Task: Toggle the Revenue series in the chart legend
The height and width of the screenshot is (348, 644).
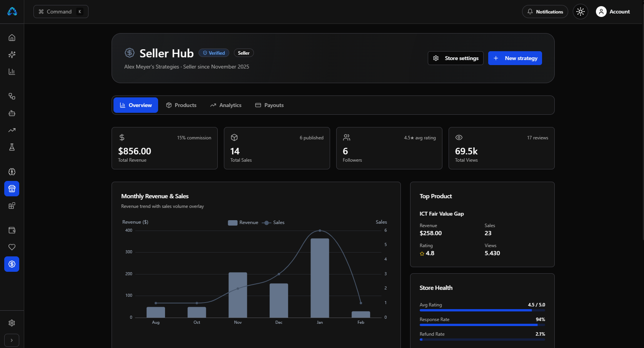Action: click(x=243, y=223)
